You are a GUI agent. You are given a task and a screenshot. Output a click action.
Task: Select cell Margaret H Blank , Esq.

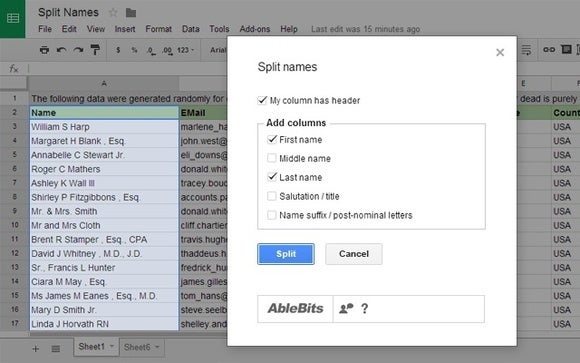[104, 141]
